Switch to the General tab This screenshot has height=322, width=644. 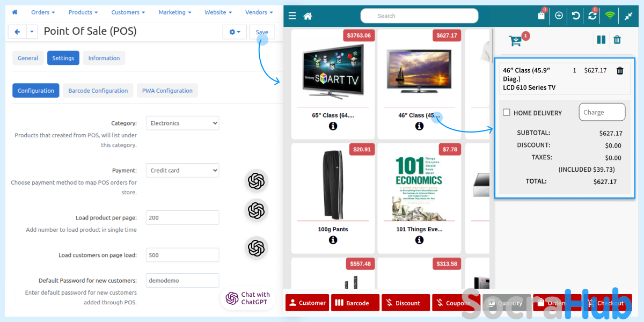click(x=28, y=58)
